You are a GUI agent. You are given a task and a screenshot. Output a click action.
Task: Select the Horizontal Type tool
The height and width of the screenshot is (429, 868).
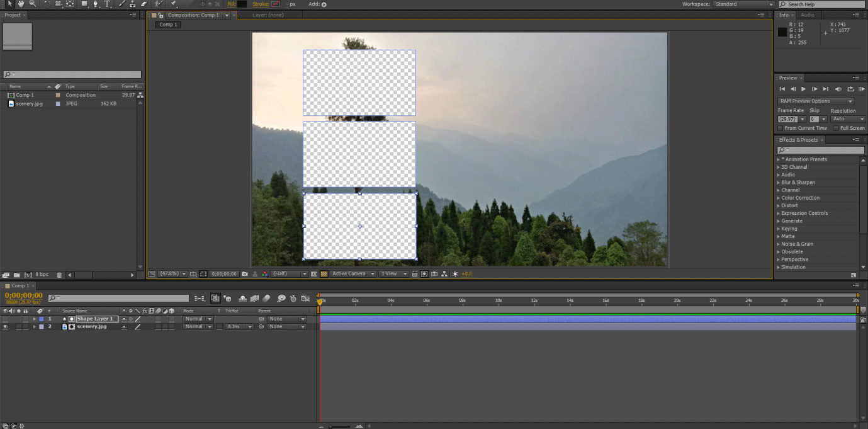click(x=108, y=4)
